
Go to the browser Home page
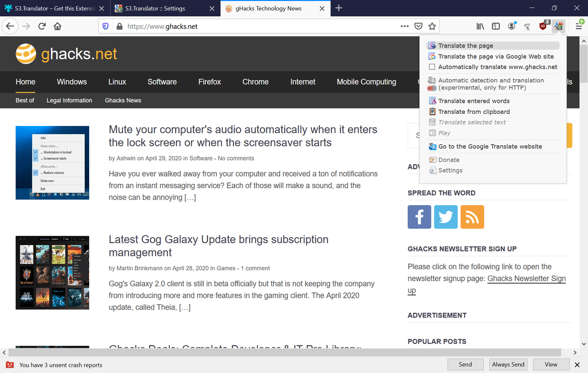[57, 27]
